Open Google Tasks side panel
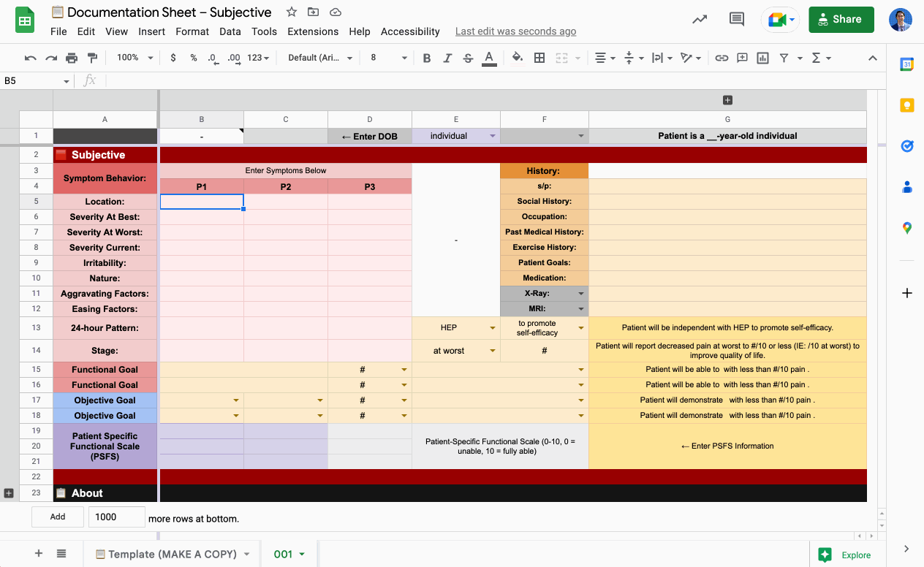The height and width of the screenshot is (567, 924). 906,146
